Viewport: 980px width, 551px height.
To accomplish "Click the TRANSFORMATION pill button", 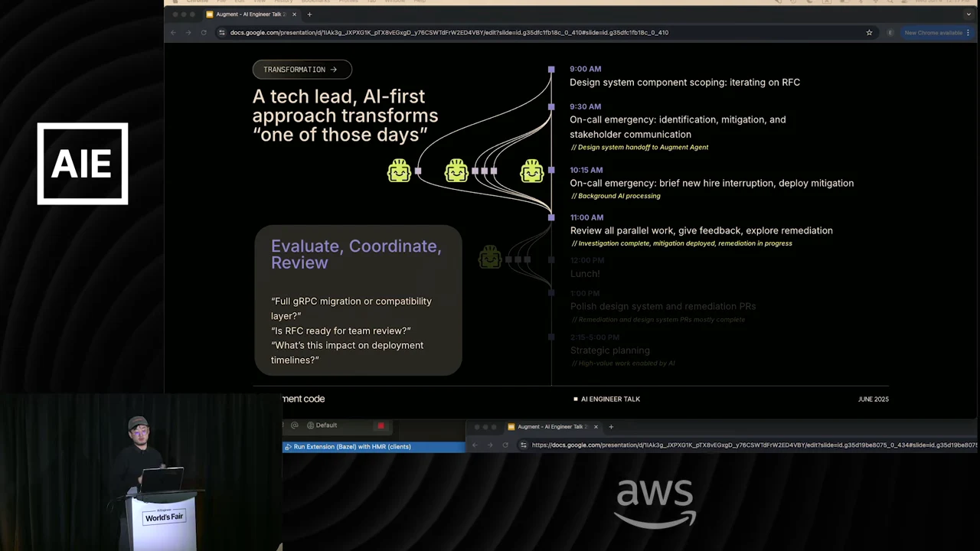I will pos(302,70).
